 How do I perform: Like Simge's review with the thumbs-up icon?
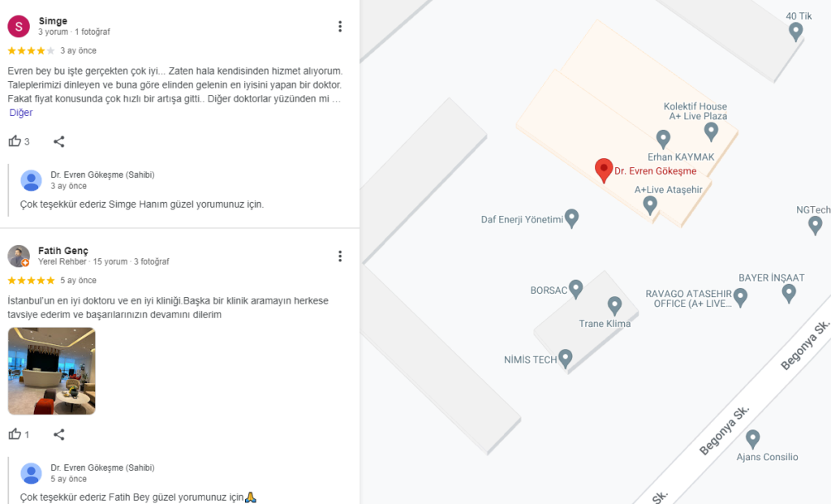point(15,141)
